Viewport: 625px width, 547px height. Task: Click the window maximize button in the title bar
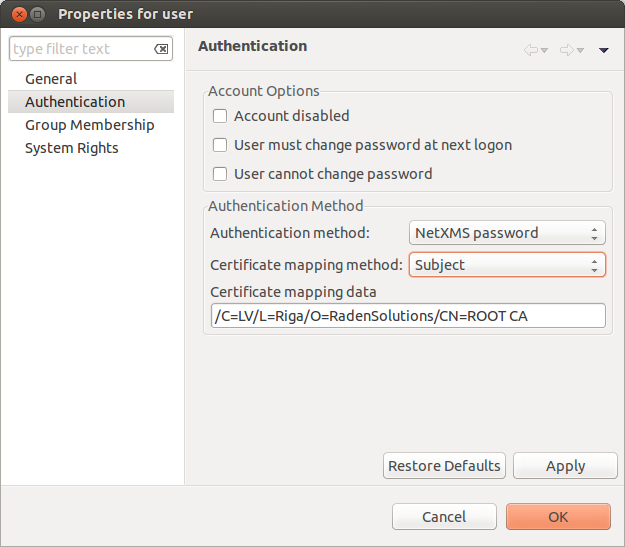click(x=37, y=14)
